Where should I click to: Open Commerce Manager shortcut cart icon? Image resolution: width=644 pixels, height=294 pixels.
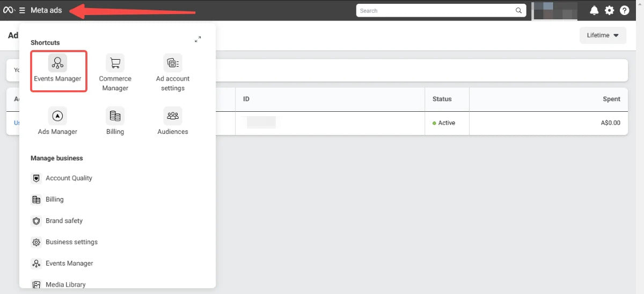tap(115, 63)
